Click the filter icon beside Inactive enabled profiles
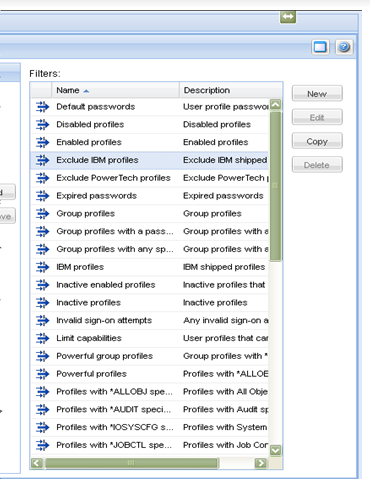Image resolution: width=370 pixels, height=479 pixels. 42,285
